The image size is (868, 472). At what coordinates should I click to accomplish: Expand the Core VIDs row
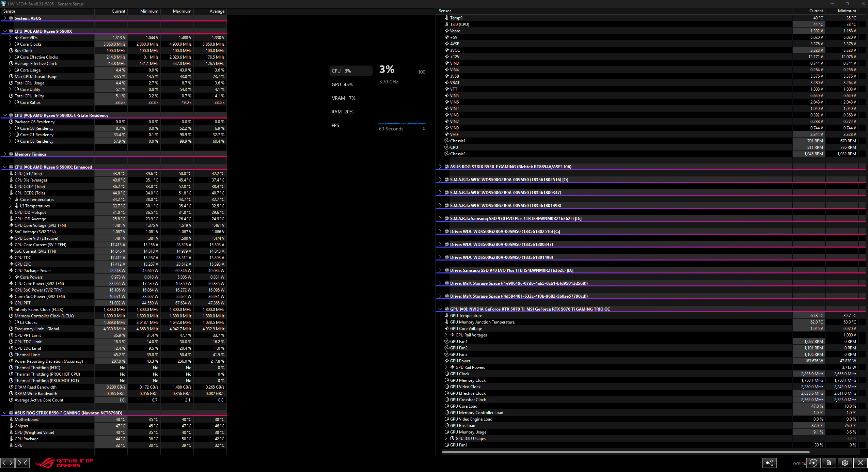tap(10, 37)
